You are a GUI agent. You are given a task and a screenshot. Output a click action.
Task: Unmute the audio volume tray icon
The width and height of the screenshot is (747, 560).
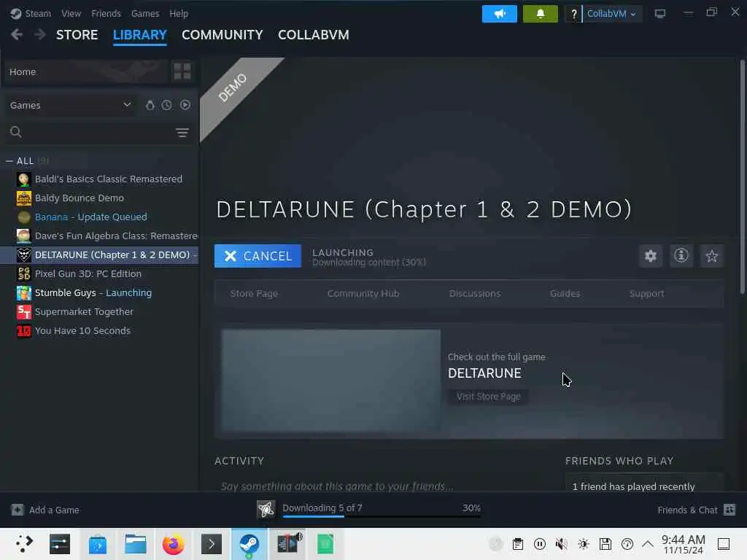point(561,544)
